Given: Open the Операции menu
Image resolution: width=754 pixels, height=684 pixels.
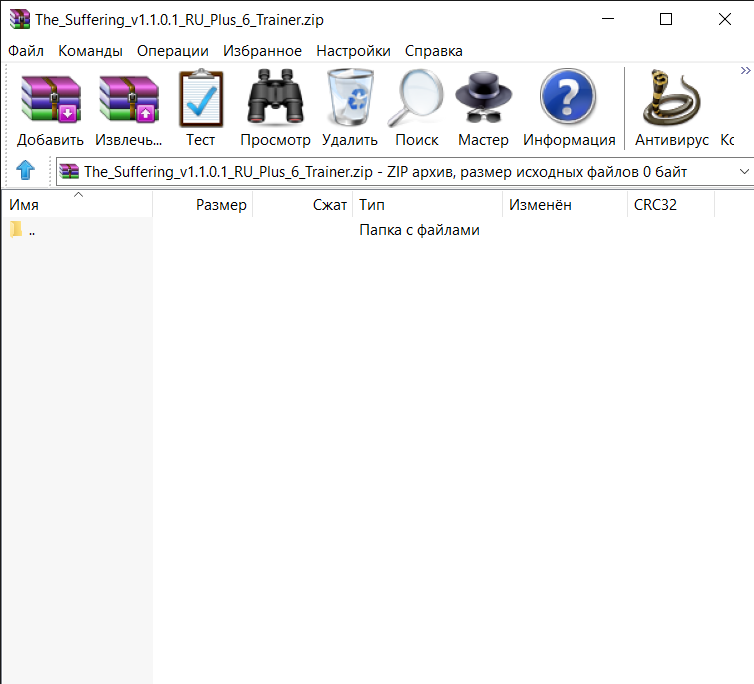Looking at the screenshot, I should pyautogui.click(x=173, y=51).
